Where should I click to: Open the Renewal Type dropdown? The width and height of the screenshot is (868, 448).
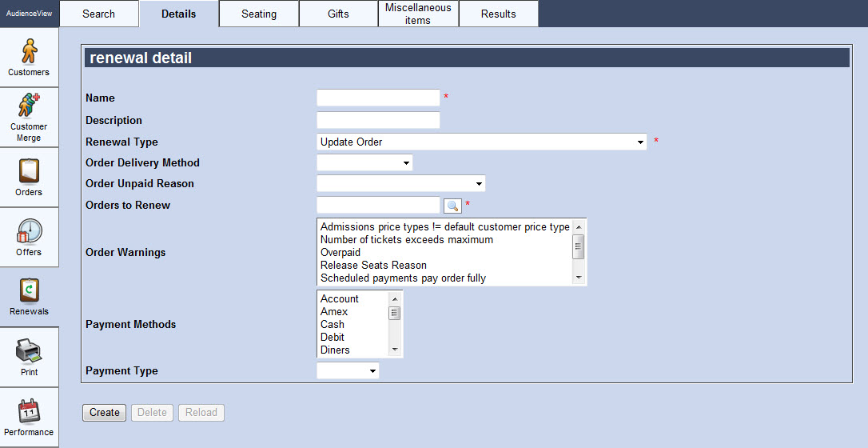[x=482, y=142]
